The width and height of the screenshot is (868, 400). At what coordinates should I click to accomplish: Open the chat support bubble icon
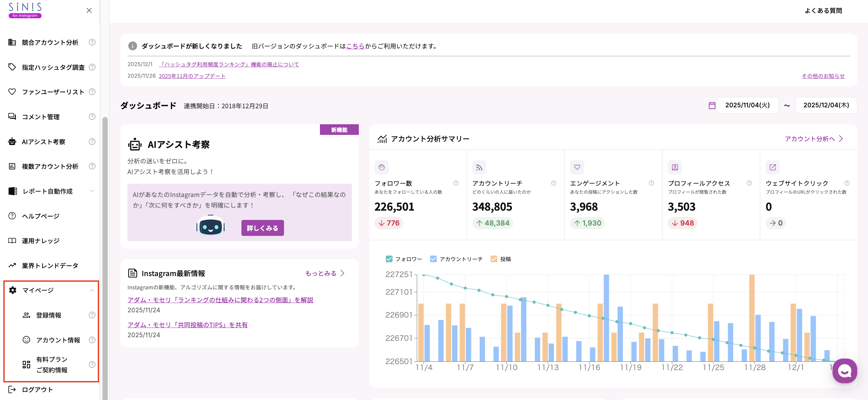click(x=844, y=371)
